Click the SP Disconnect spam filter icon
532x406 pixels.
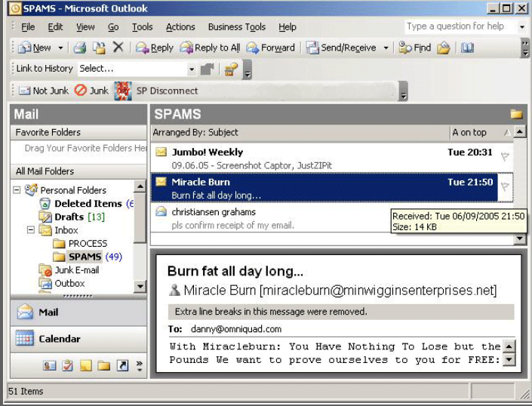[x=123, y=91]
